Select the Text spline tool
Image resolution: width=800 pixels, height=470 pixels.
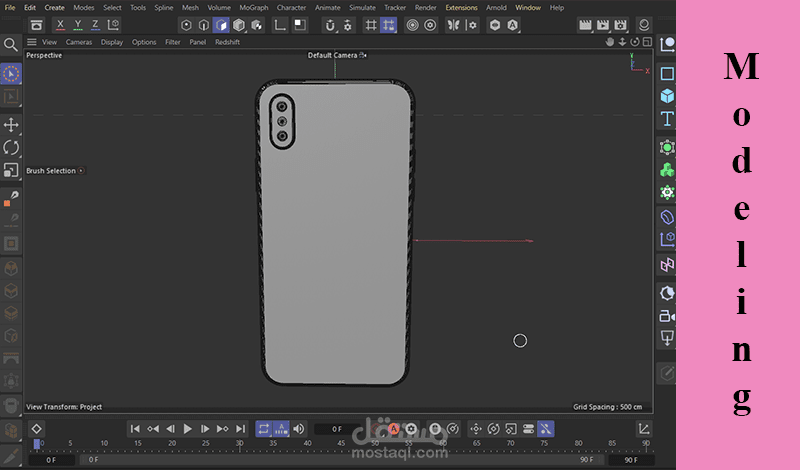click(667, 119)
